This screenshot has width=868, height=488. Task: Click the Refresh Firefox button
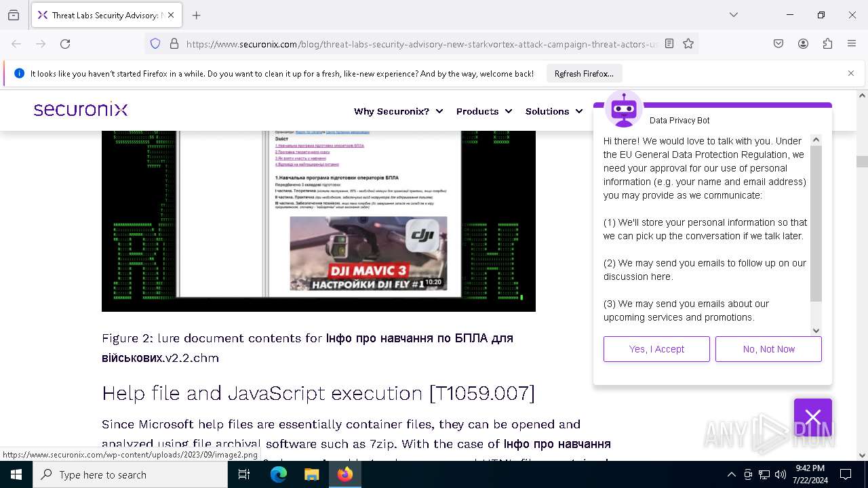[584, 74]
